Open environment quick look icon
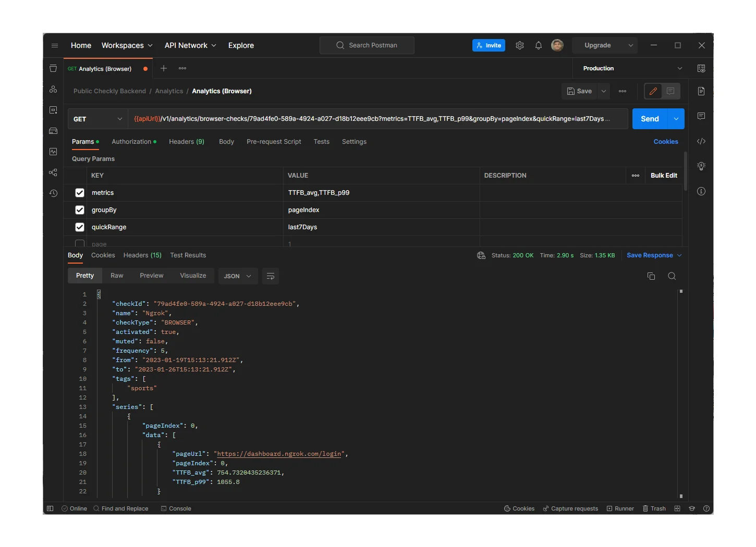Screen dimensions: 756x547 pyautogui.click(x=701, y=68)
